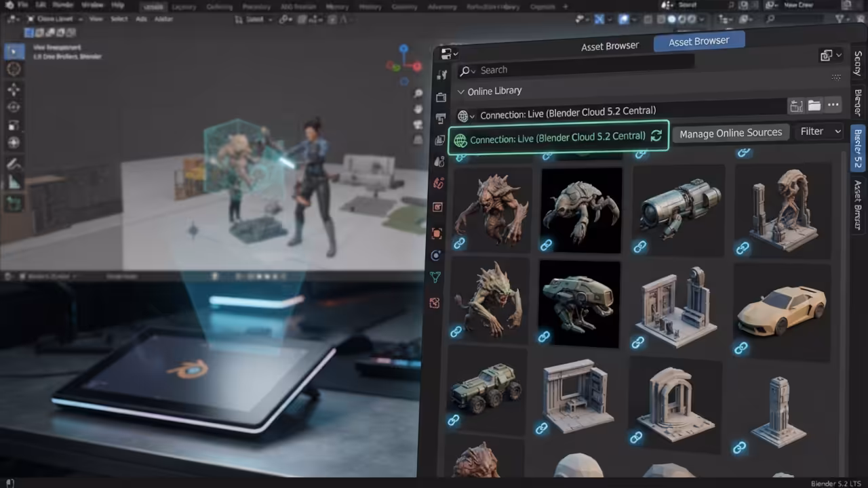This screenshot has height=488, width=868.
Task: Select the green Add Object tool
Action: (14, 202)
